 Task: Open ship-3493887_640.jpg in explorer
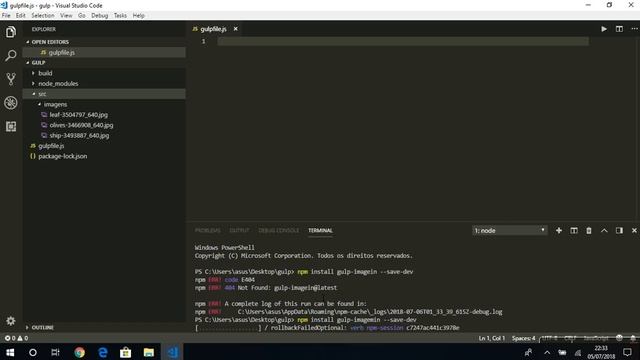click(104, 136)
